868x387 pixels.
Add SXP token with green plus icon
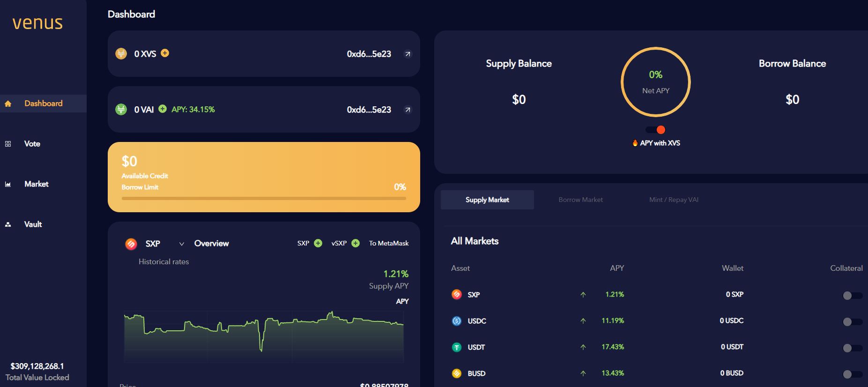coord(318,243)
